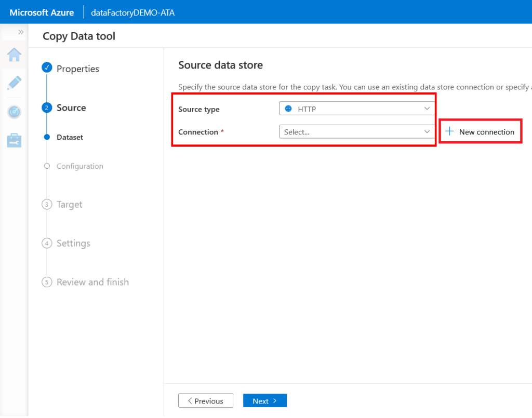Open the Monitor gauge icon in the sidebar
532x418 pixels.
click(x=14, y=111)
